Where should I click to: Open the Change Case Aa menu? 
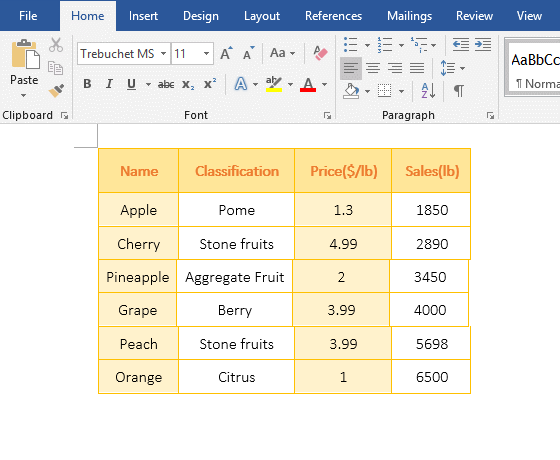click(x=282, y=53)
